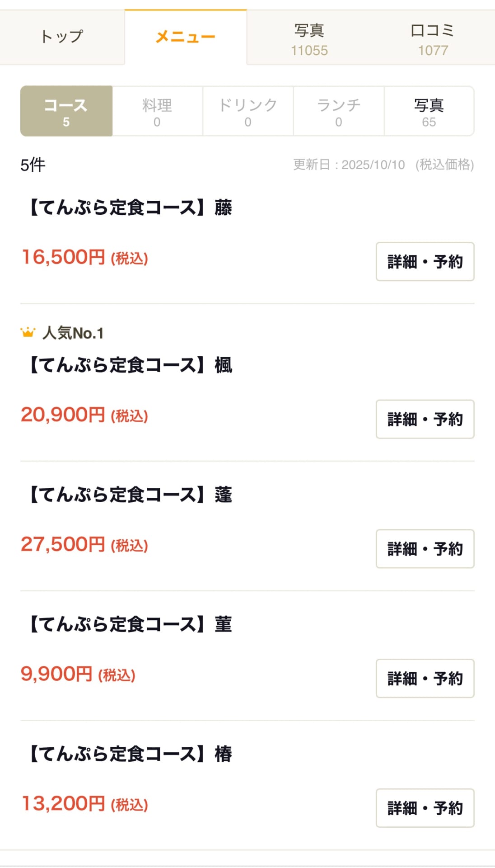This screenshot has height=868, width=495.
Task: Select the ランチ category
Action: point(339,111)
